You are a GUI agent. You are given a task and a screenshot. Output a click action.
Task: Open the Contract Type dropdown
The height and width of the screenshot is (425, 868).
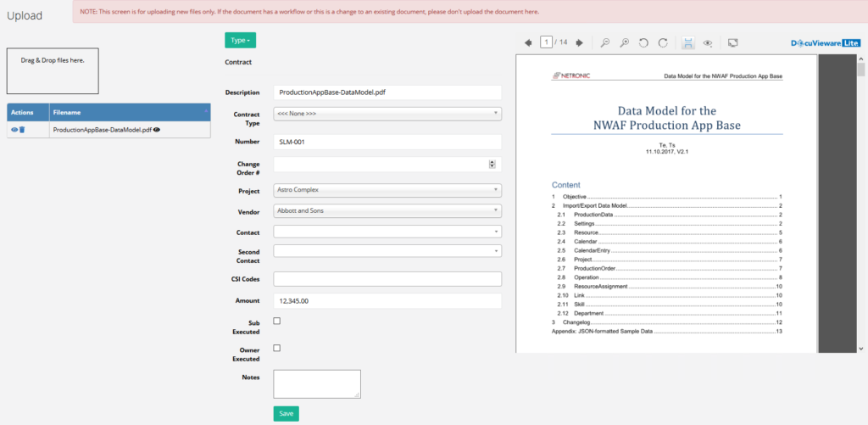(x=387, y=114)
